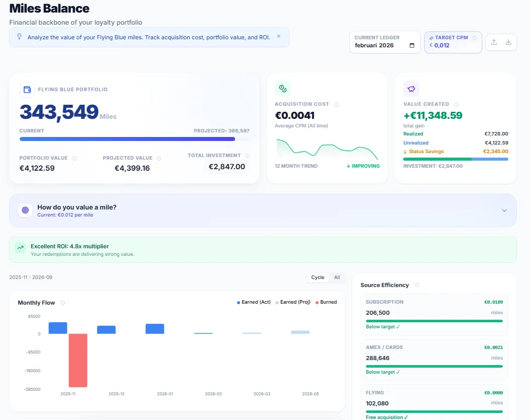Open the calendar icon in Current Ledger
Image resolution: width=530 pixels, height=420 pixels.
coord(412,45)
